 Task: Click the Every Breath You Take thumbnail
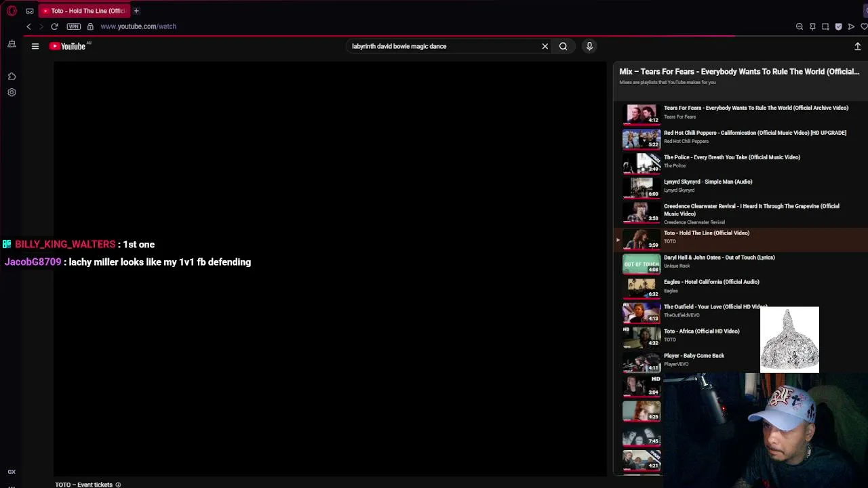click(642, 163)
